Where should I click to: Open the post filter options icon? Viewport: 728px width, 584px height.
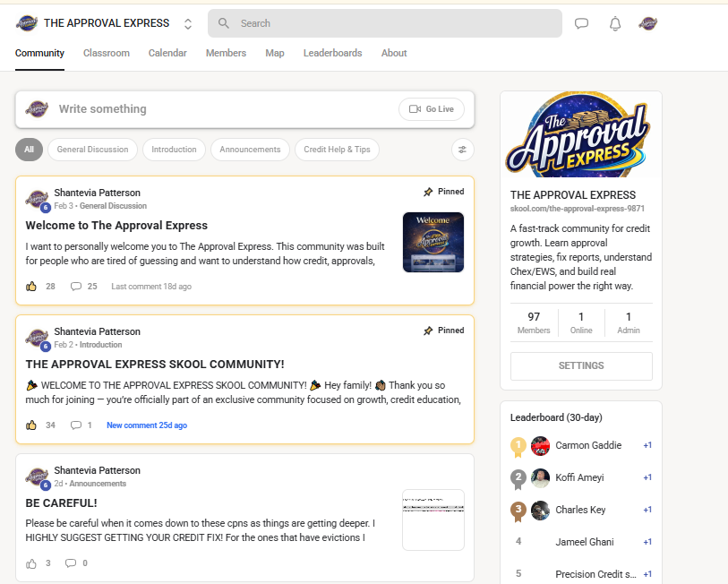point(462,150)
